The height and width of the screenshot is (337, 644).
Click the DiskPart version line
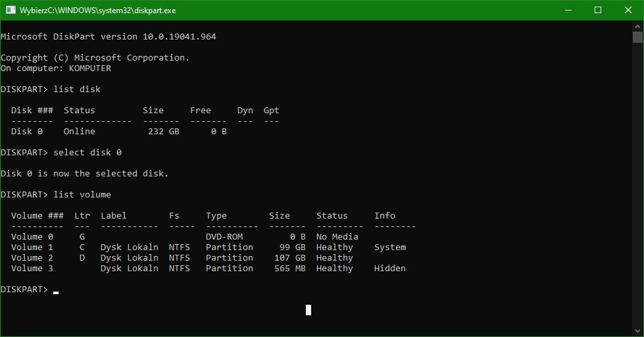(109, 37)
